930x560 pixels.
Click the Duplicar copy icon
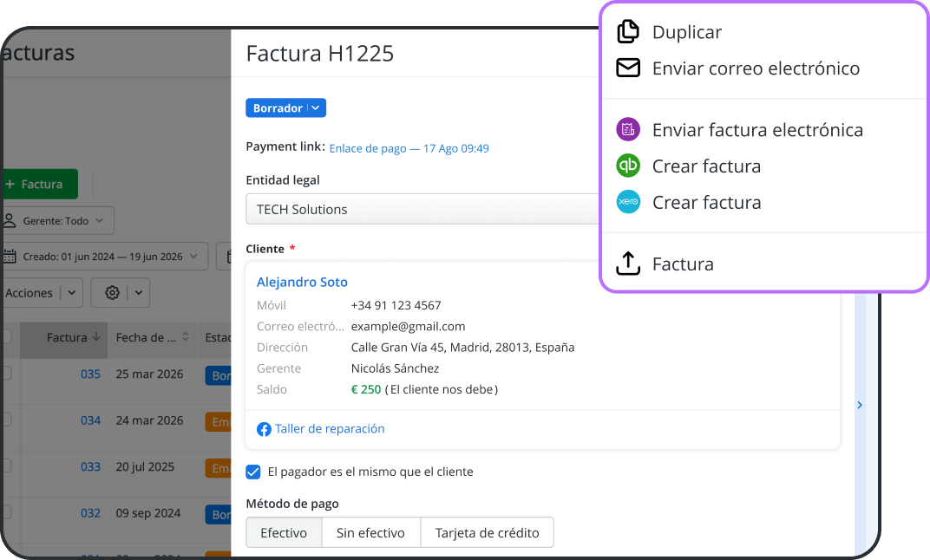[x=628, y=31]
